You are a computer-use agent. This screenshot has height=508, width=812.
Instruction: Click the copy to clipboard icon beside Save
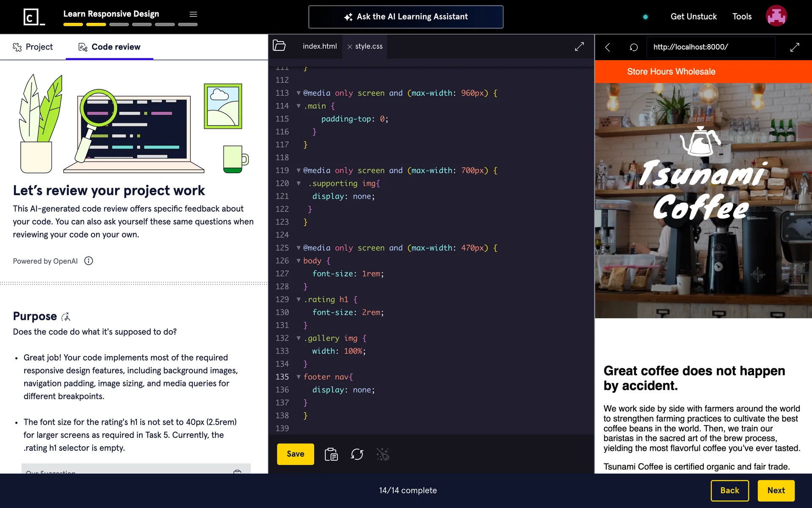331,454
